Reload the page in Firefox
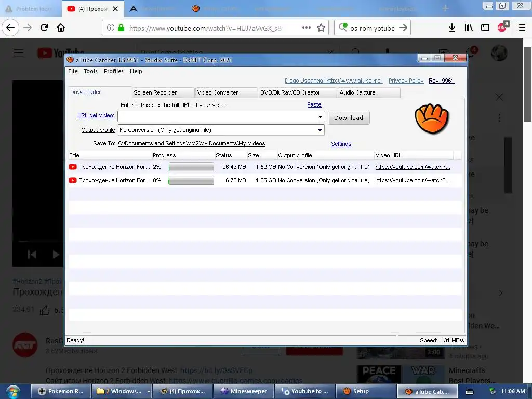Screen dimensions: 532x399 (44, 28)
